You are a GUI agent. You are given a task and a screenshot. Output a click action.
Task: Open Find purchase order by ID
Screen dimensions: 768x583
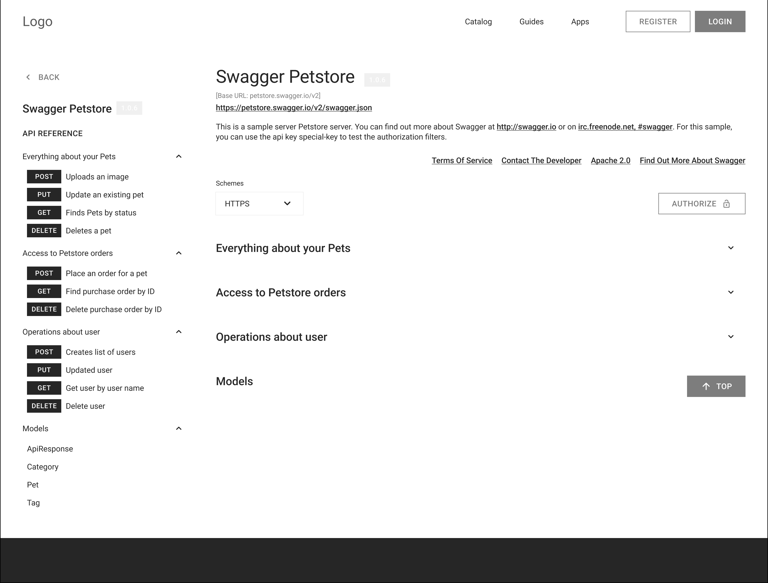pyautogui.click(x=110, y=292)
